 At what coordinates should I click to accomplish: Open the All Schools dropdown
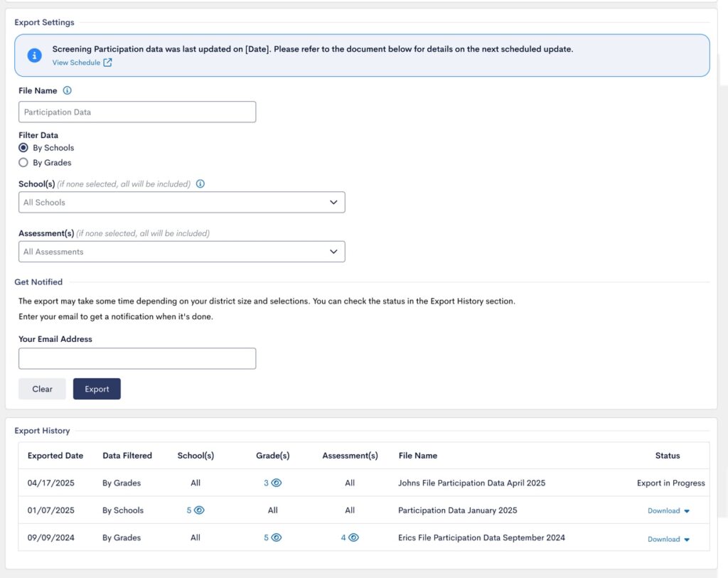[x=181, y=202]
